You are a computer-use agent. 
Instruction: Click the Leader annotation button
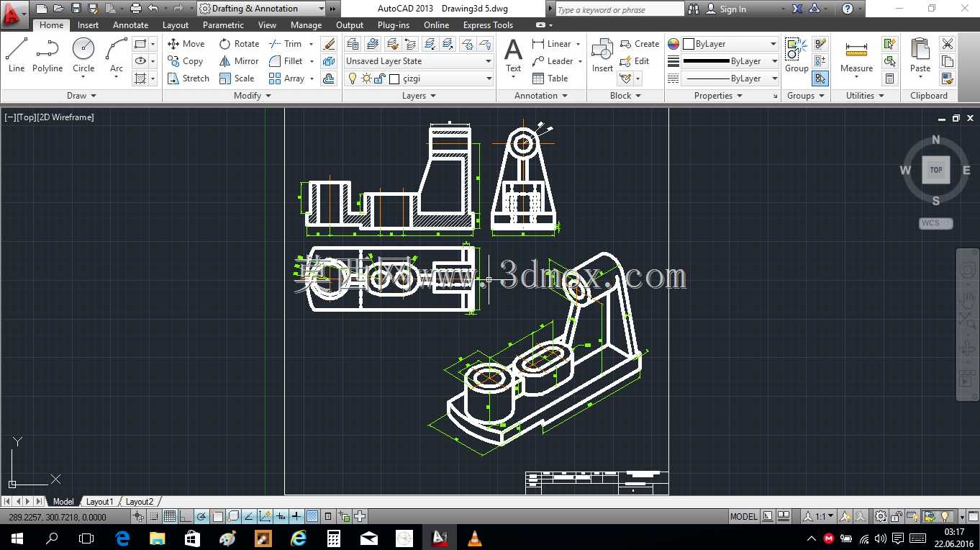pyautogui.click(x=553, y=61)
